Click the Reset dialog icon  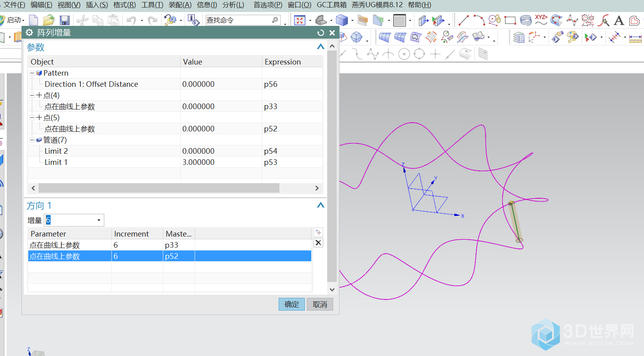(320, 33)
